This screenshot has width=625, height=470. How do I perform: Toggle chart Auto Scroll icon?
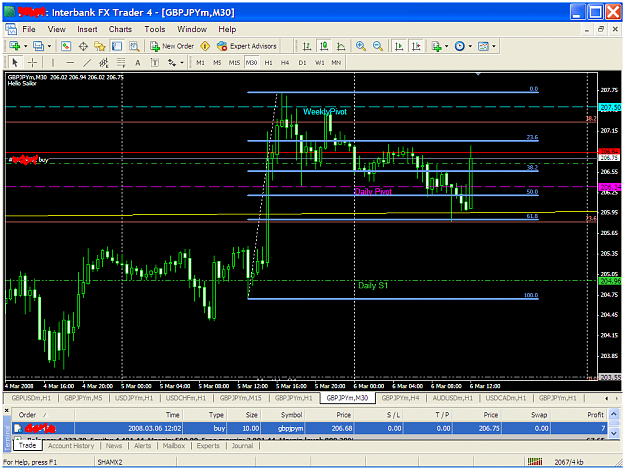[x=398, y=46]
